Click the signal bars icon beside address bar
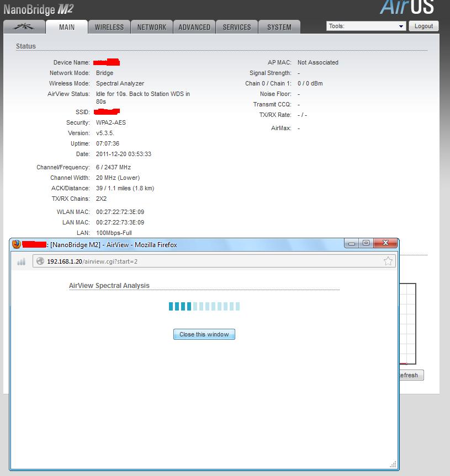The width and height of the screenshot is (450, 476). click(x=22, y=261)
